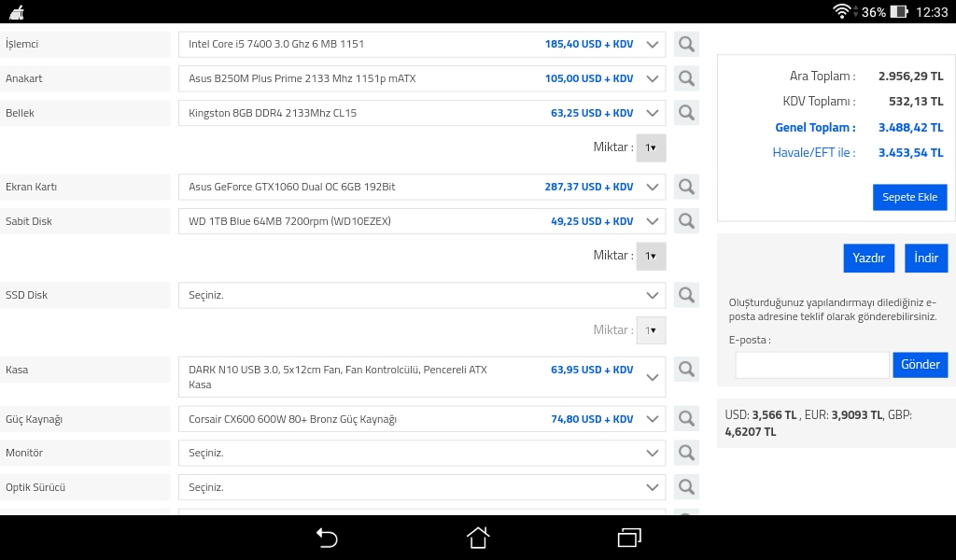Change Bellek Miktar quantity selector

tap(651, 148)
